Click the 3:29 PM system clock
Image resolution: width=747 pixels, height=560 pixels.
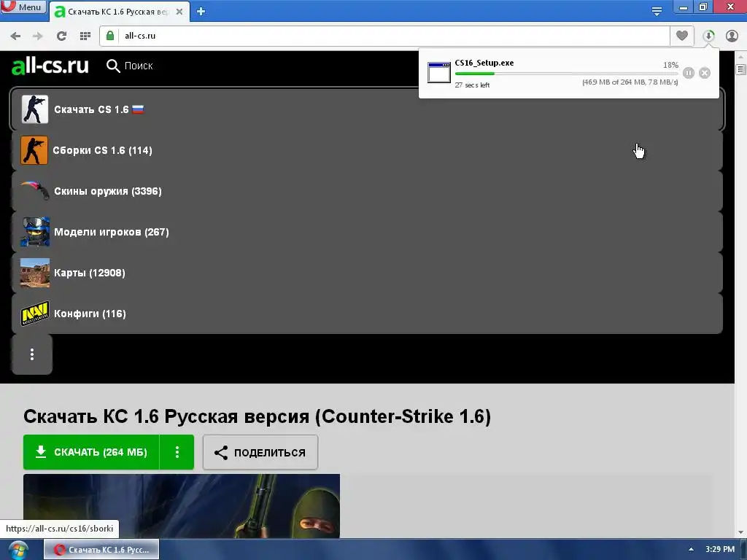[720, 549]
